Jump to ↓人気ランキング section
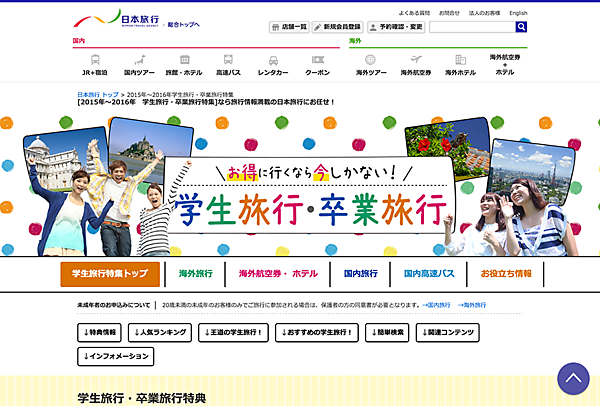The width and height of the screenshot is (600, 406). point(160,333)
